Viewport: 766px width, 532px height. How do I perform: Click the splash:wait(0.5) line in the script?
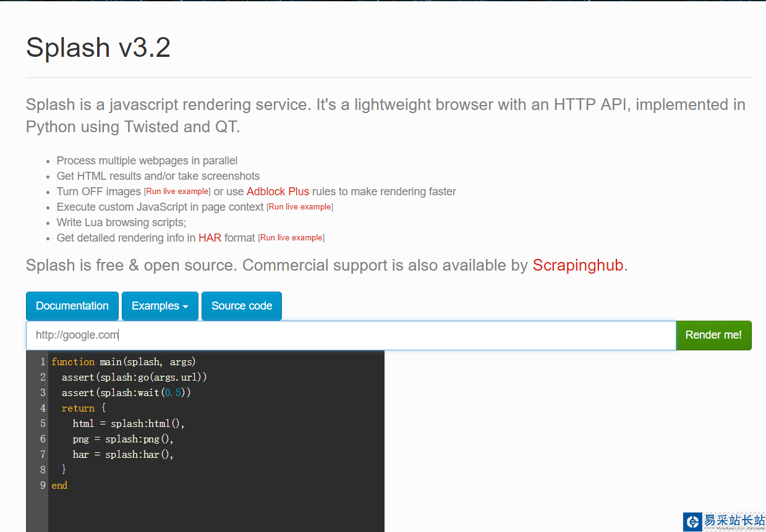pos(126,392)
